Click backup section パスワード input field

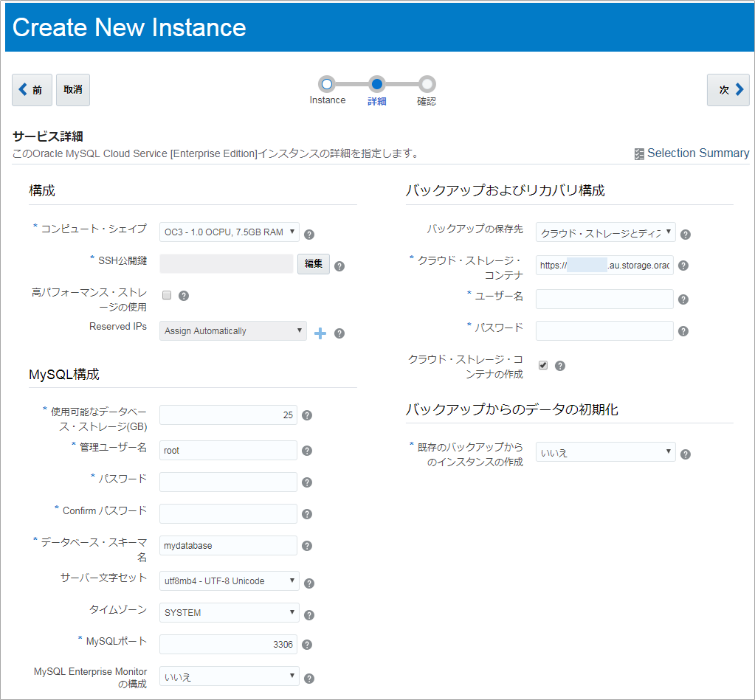pyautogui.click(x=604, y=331)
